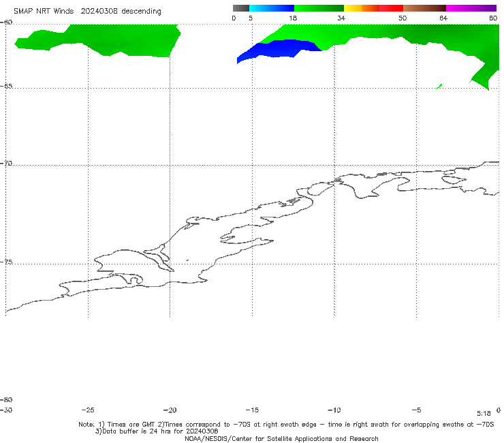Viewport: 504px width, 443px height.
Task: Click the longitude label '-15'
Action: click(x=252, y=410)
